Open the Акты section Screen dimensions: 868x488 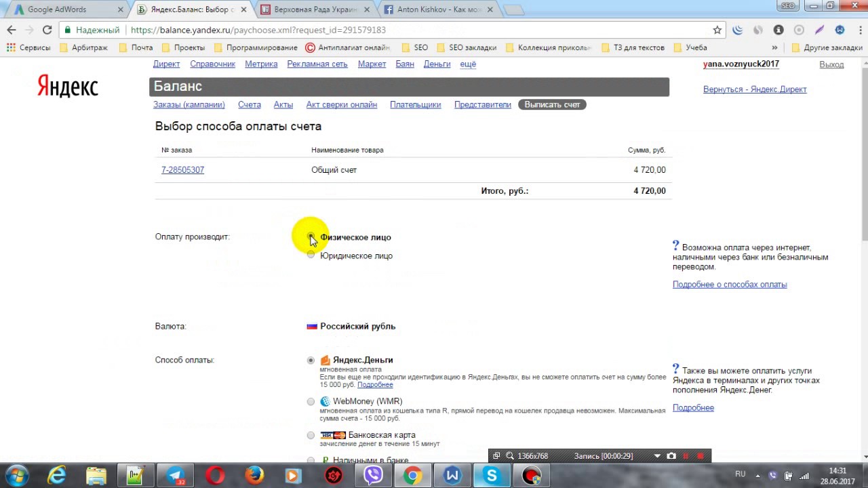(283, 104)
